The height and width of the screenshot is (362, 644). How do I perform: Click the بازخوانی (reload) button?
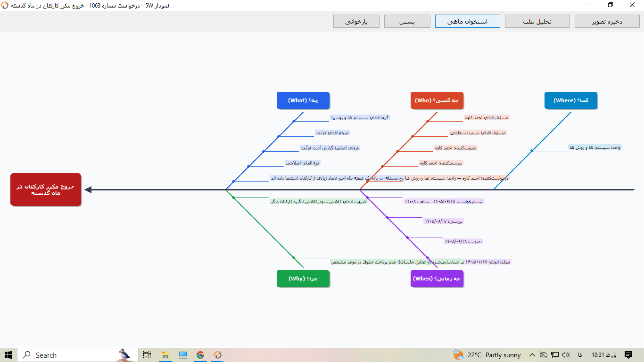coord(356,21)
